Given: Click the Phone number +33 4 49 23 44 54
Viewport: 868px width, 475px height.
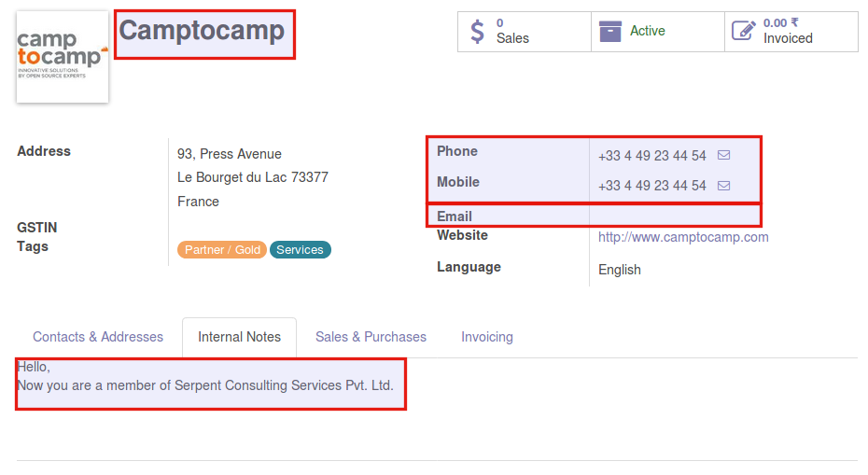Looking at the screenshot, I should 652,156.
